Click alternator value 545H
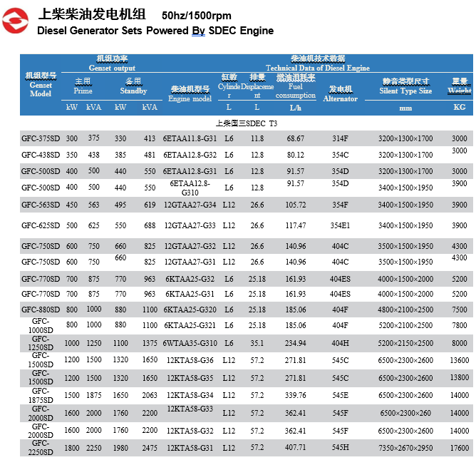This screenshot has width=476, height=460. click(x=341, y=447)
